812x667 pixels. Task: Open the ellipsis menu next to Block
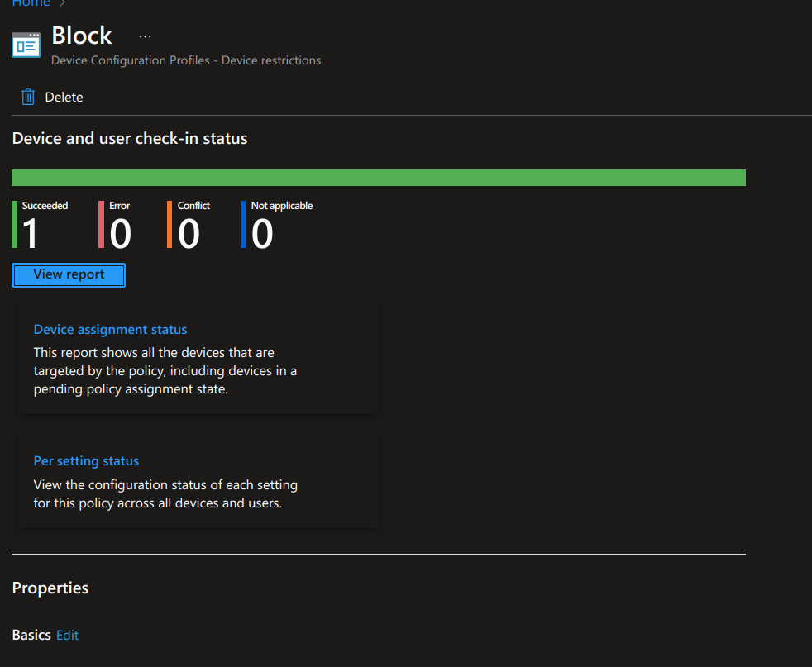coord(145,36)
